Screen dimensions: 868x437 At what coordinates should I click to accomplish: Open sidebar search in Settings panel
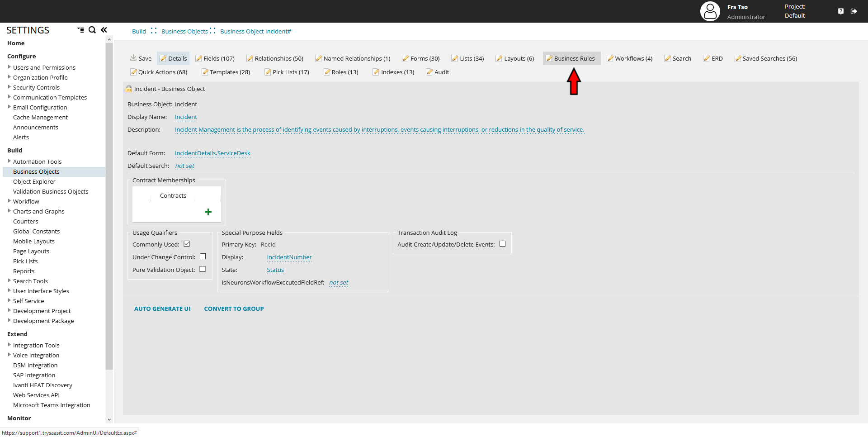click(x=92, y=30)
